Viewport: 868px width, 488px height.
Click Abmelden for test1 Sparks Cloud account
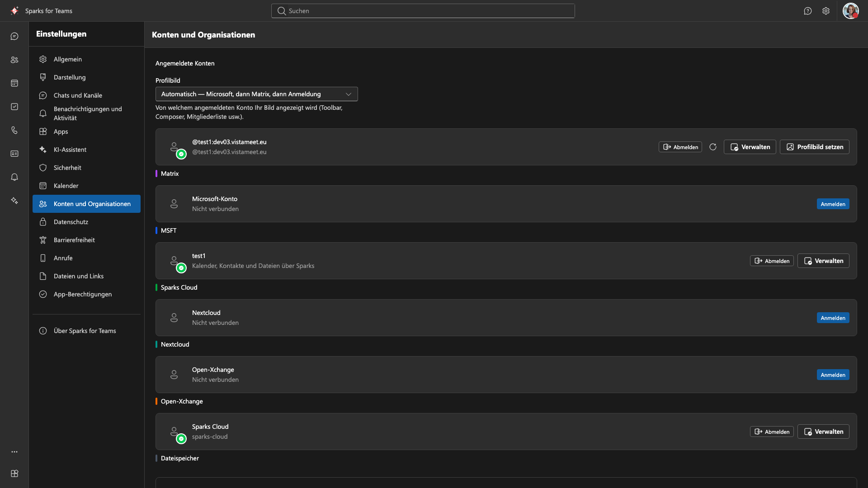pos(772,261)
